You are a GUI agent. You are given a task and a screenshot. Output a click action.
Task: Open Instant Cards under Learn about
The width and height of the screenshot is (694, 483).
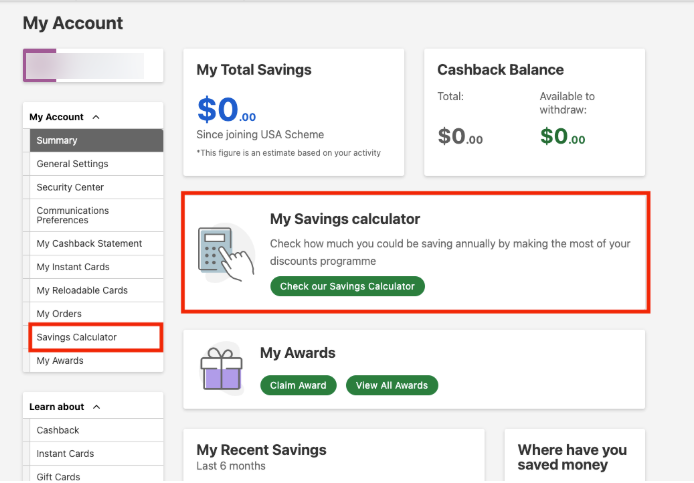click(x=95, y=454)
